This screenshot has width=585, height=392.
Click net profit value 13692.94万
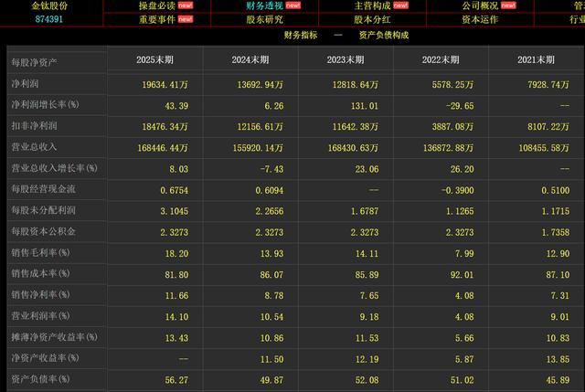[x=261, y=85]
